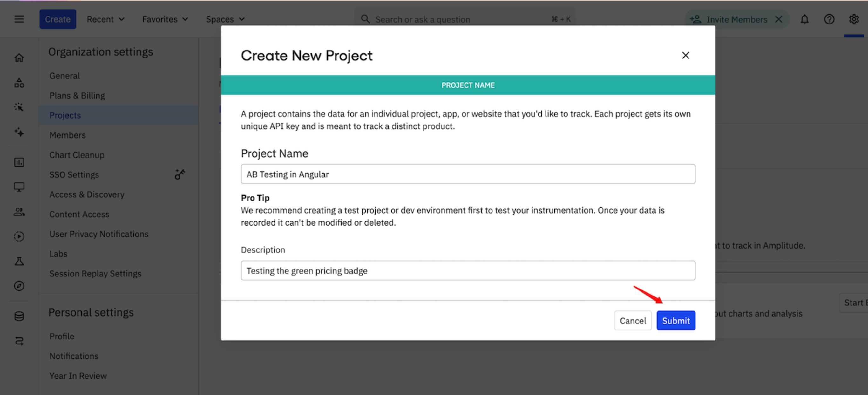The width and height of the screenshot is (868, 395).
Task: Open the Plans & Billing section
Action: (77, 95)
